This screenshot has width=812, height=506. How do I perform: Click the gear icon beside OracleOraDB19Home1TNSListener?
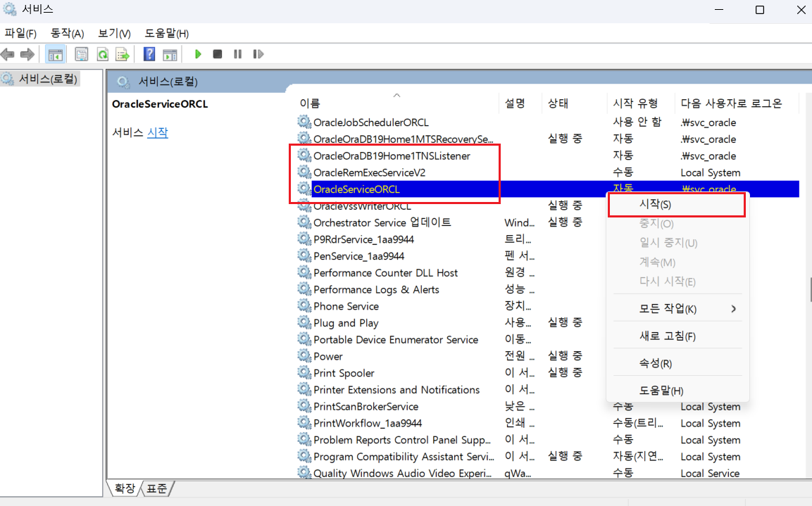click(x=304, y=156)
